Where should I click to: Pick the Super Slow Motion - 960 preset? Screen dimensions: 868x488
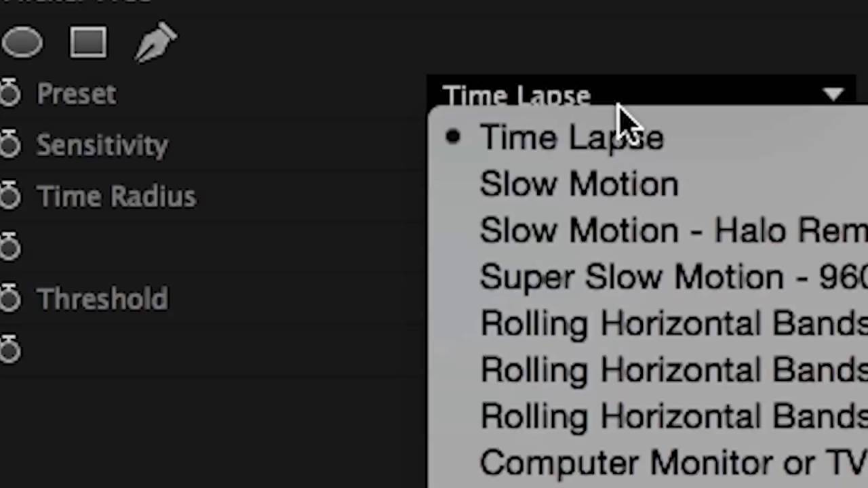[671, 277]
